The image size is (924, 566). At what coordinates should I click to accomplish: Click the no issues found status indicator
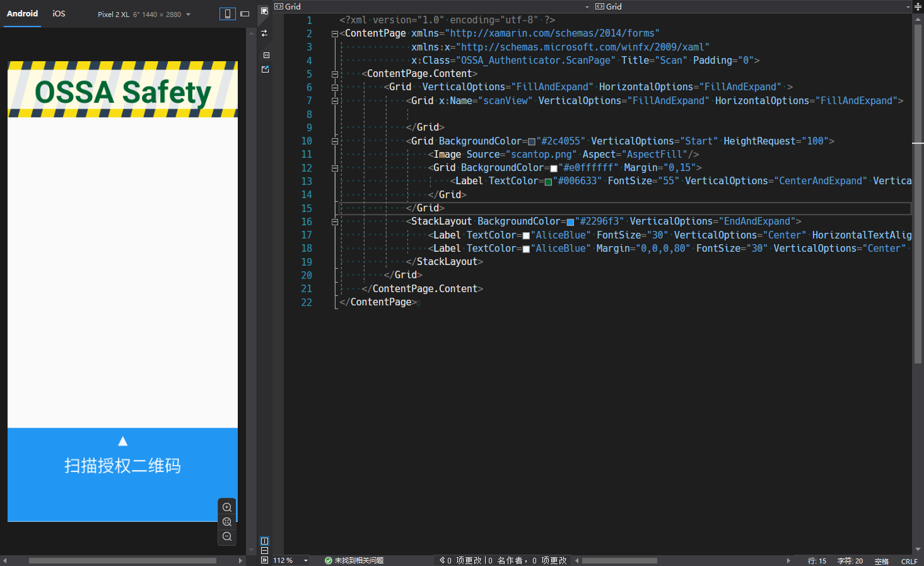[x=354, y=560]
